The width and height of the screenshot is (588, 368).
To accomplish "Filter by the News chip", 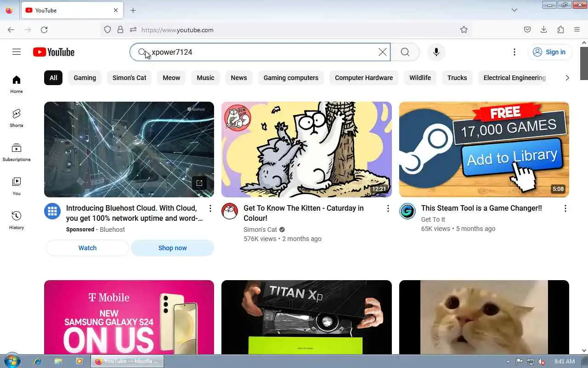I will tap(239, 78).
